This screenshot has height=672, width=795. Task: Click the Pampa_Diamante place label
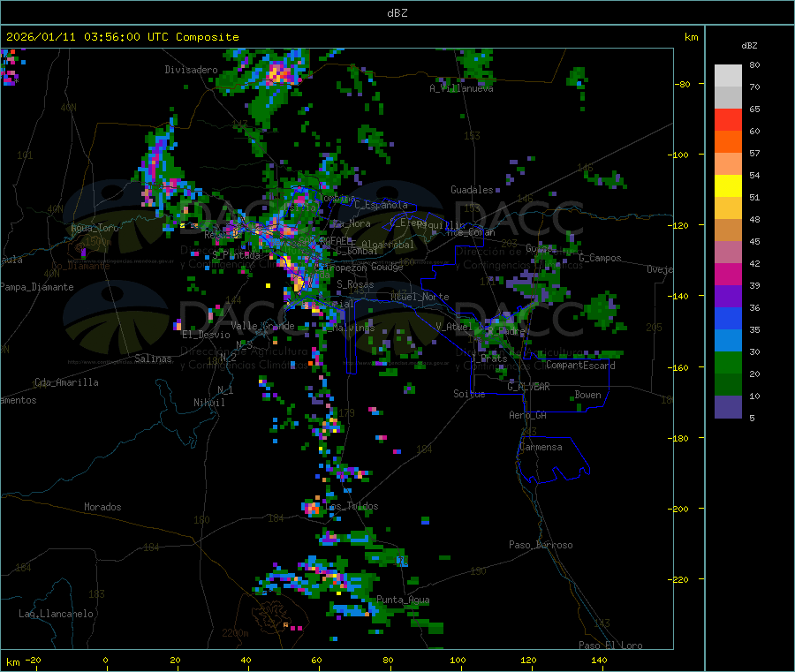tap(37, 287)
